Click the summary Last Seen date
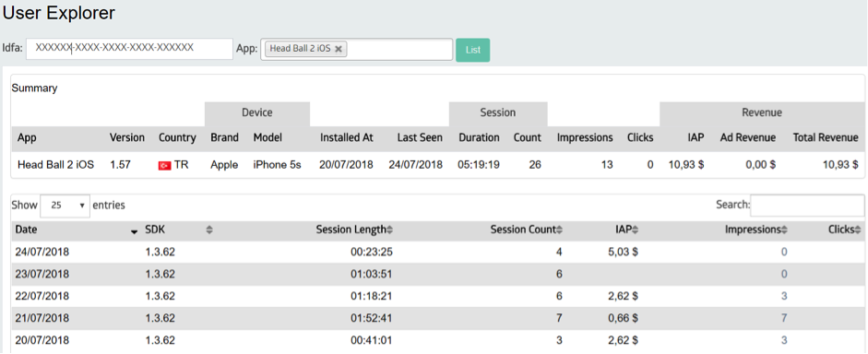 coord(415,165)
